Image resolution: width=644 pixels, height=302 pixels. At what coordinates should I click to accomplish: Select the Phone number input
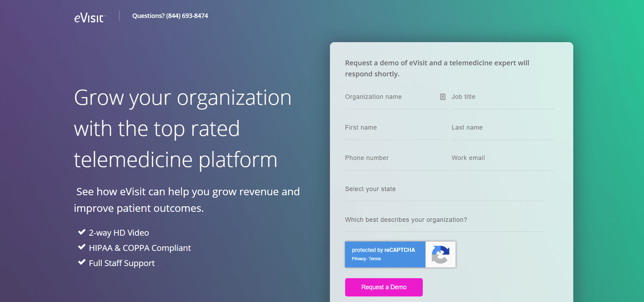pyautogui.click(x=396, y=158)
